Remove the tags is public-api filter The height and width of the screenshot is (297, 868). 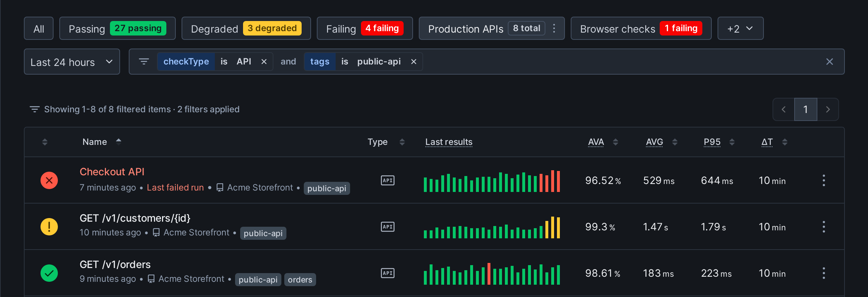[414, 62]
